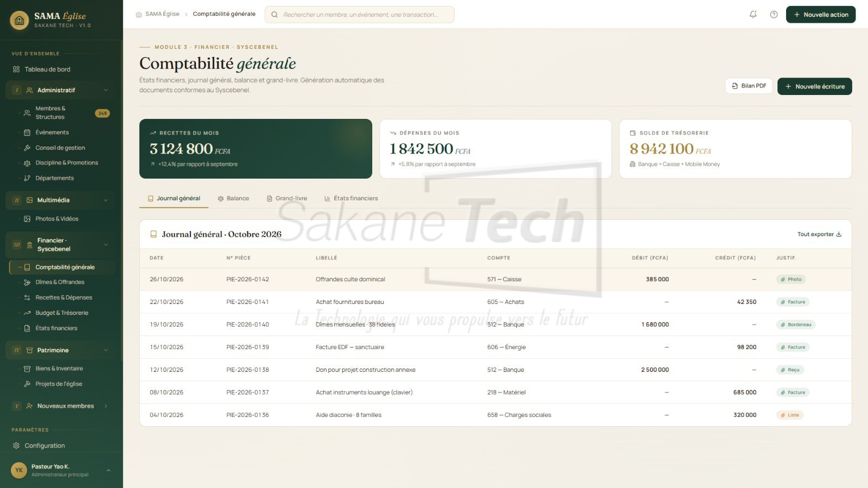This screenshot has height=488, width=868.
Task: Select piece number PIE-2026-0142
Action: click(x=247, y=280)
